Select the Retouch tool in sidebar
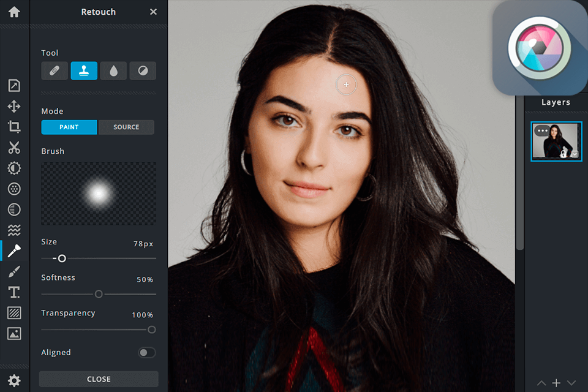588x392 pixels. pyautogui.click(x=14, y=251)
